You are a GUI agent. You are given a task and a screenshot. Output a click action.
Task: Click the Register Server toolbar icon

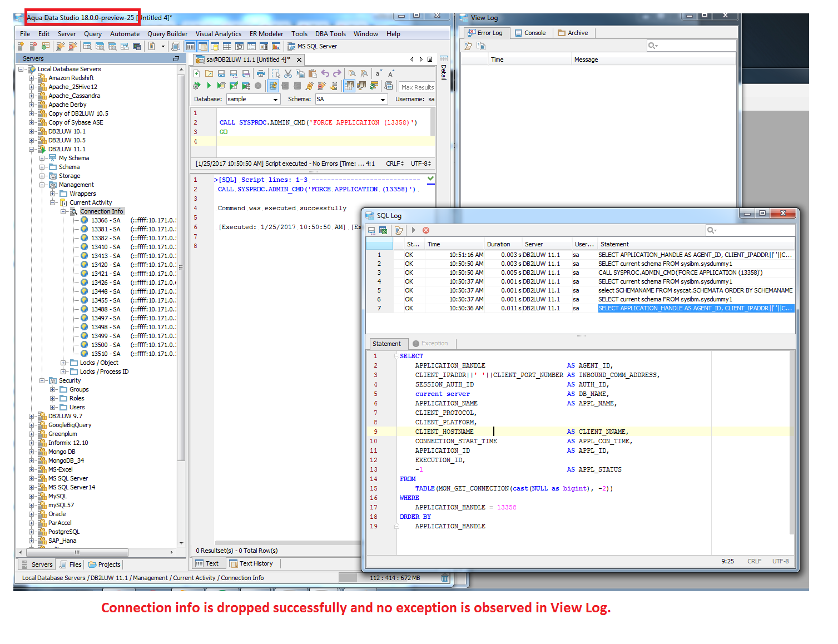click(21, 46)
